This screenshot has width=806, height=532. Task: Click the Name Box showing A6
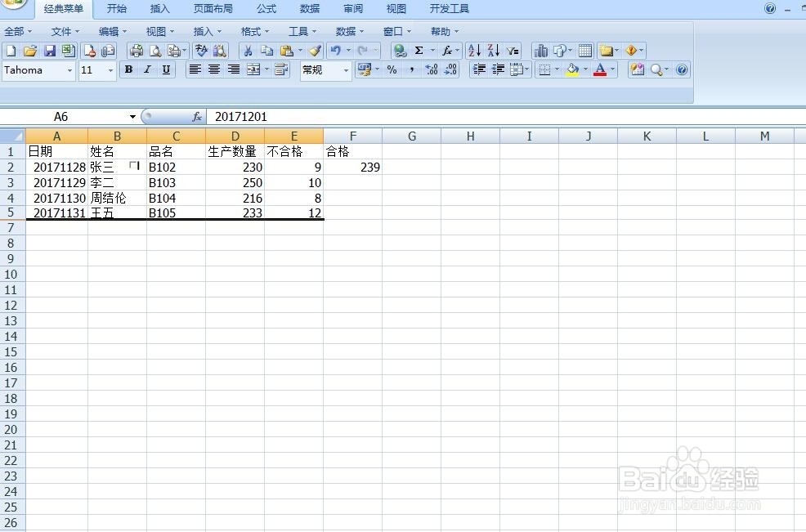pos(60,117)
